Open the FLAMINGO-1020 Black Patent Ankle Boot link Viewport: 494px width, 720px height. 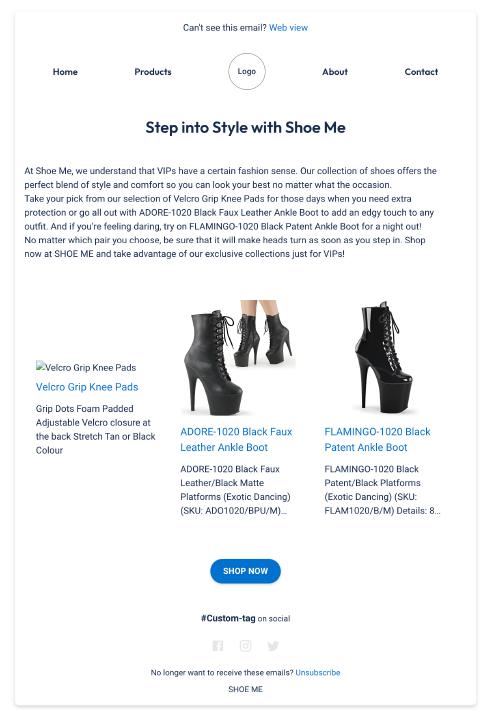[377, 439]
